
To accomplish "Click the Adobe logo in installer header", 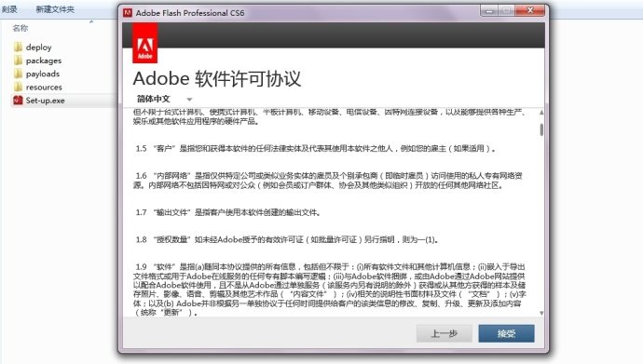I will click(x=144, y=43).
